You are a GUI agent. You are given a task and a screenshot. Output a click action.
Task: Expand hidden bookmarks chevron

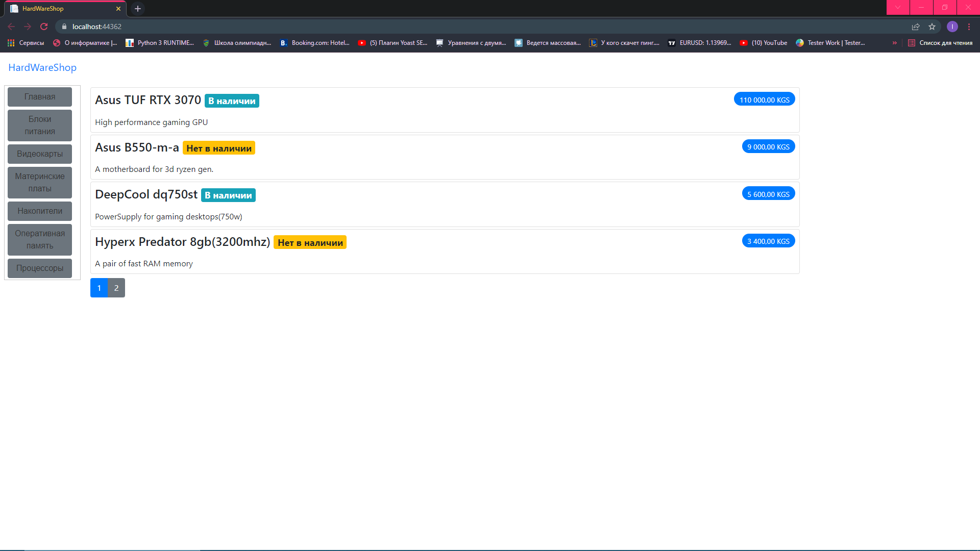894,43
